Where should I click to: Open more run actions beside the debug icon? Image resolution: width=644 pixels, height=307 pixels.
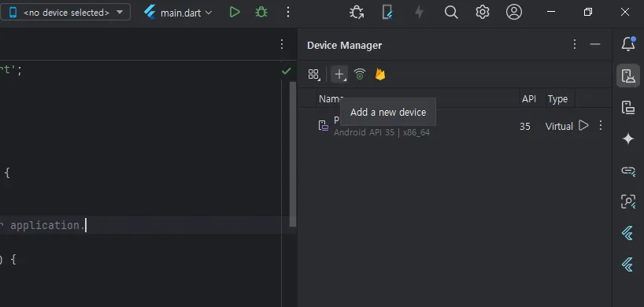tap(288, 13)
